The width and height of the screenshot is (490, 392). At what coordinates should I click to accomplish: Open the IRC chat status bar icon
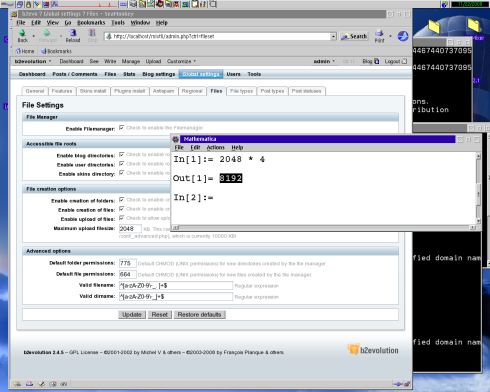click(x=64, y=384)
